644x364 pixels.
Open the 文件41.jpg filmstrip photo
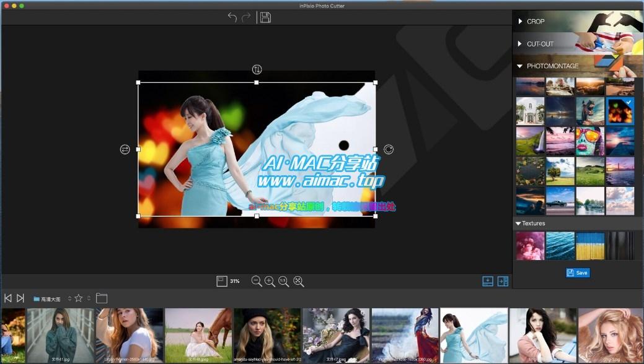pos(60,336)
